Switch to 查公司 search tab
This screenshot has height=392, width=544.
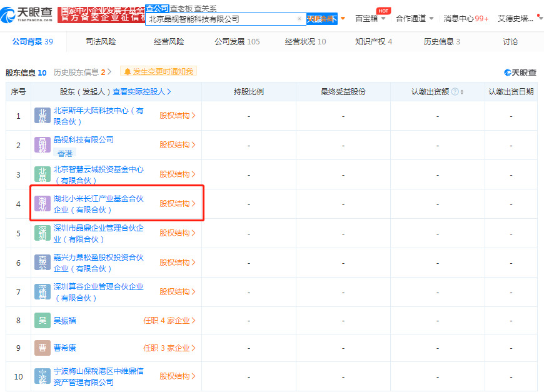point(157,8)
